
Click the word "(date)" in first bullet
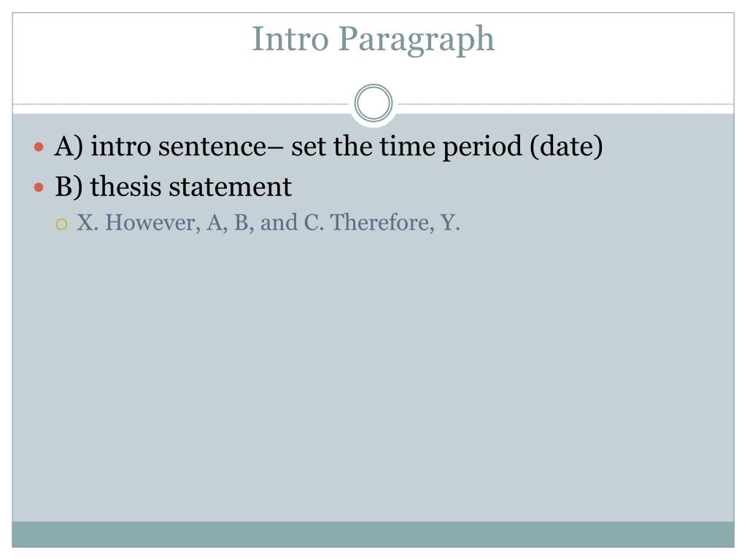[x=566, y=146]
